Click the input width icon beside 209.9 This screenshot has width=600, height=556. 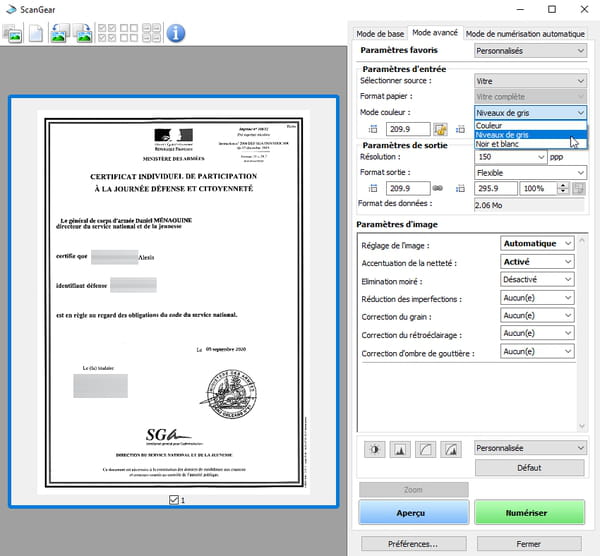point(372,129)
